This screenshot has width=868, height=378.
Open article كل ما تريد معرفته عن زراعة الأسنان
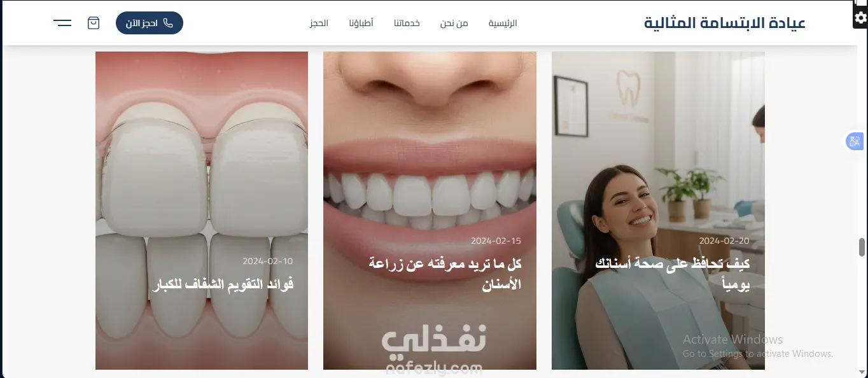click(x=445, y=274)
